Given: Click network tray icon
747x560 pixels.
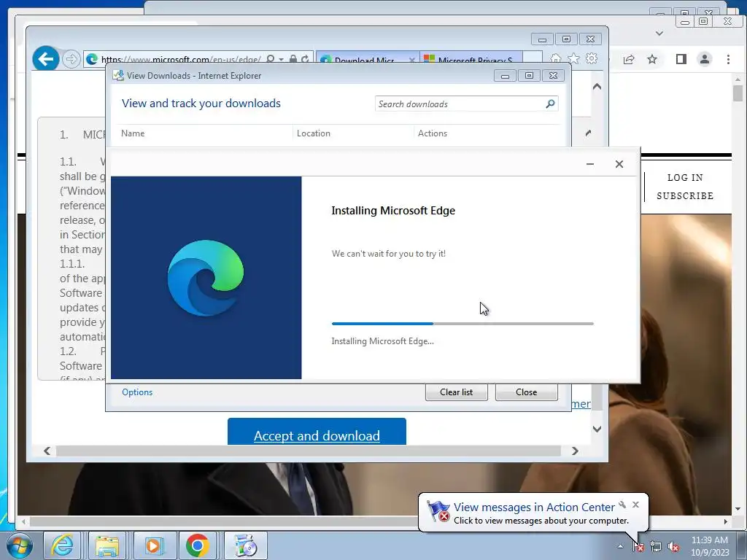Looking at the screenshot, I should (656, 547).
